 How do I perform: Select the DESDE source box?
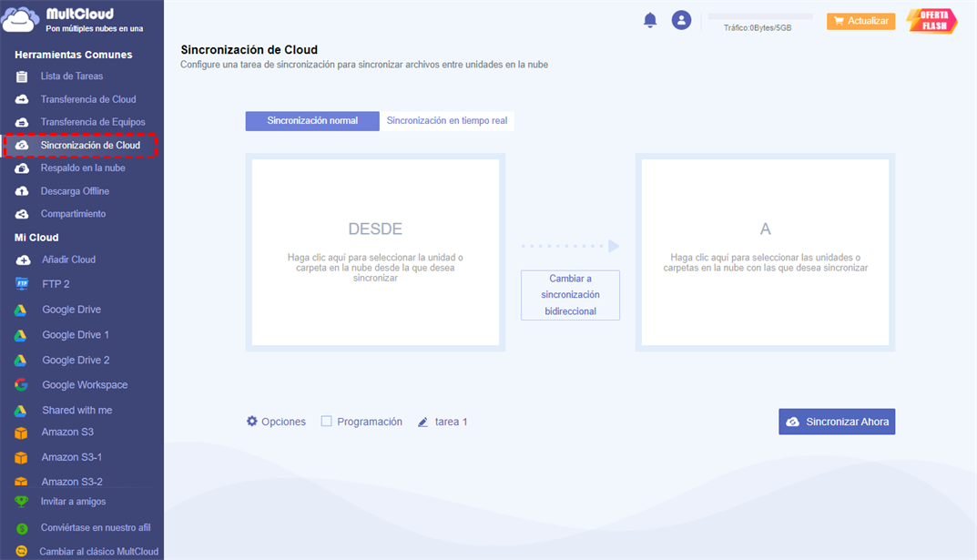[375, 252]
